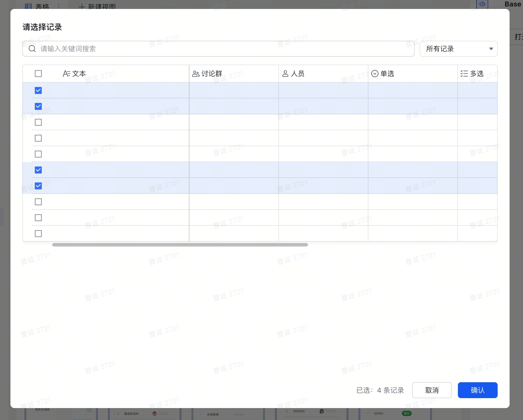The height and width of the screenshot is (420, 523).
Task: Click the 讨论群 column header
Action: coord(234,74)
